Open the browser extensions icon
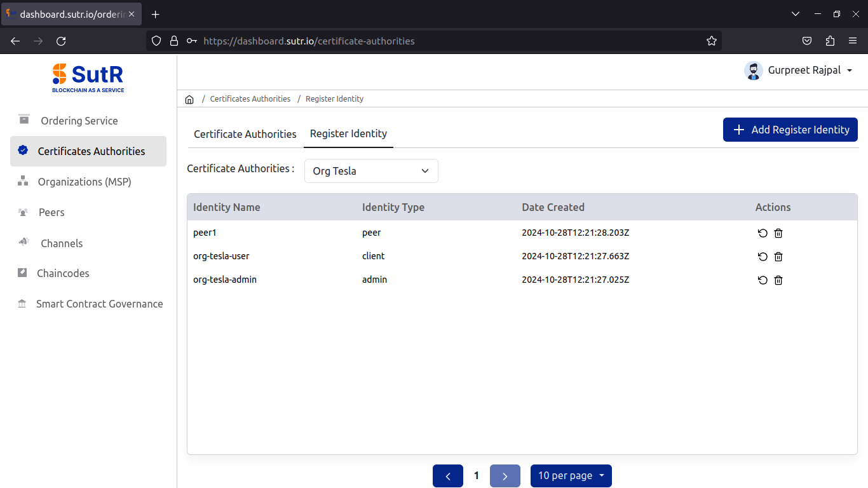 [830, 41]
